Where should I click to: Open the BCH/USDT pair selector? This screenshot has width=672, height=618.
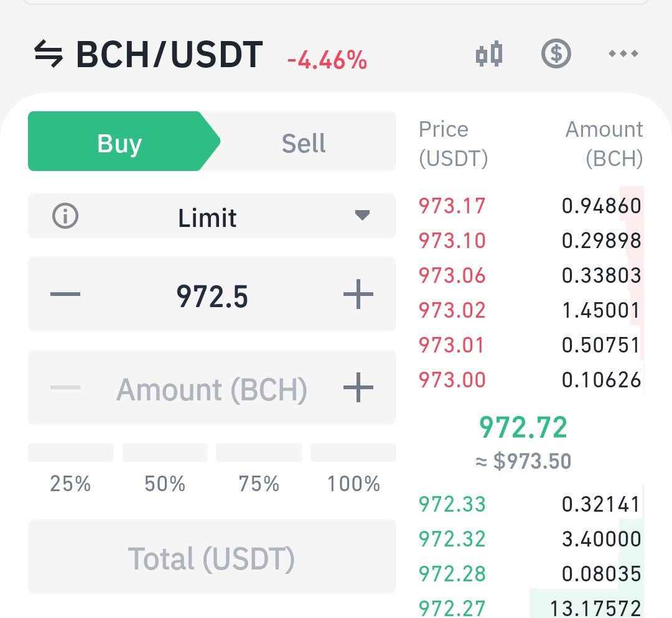coord(169,54)
